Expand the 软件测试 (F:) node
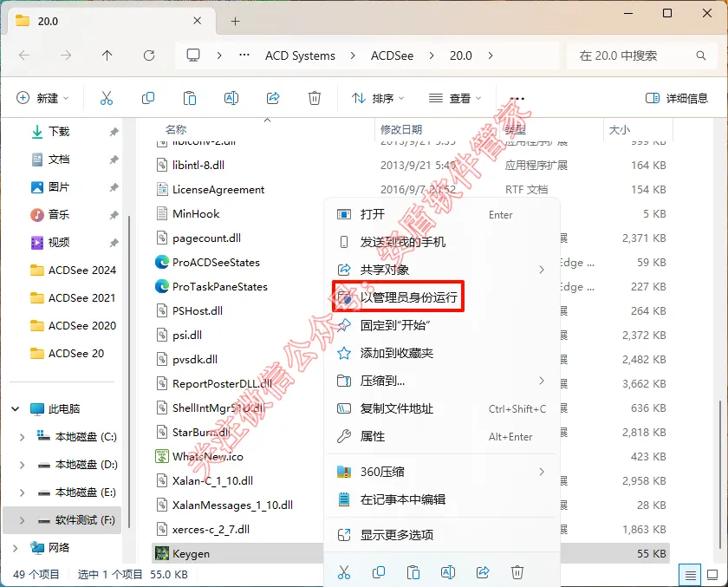The width and height of the screenshot is (728, 587). 22,520
